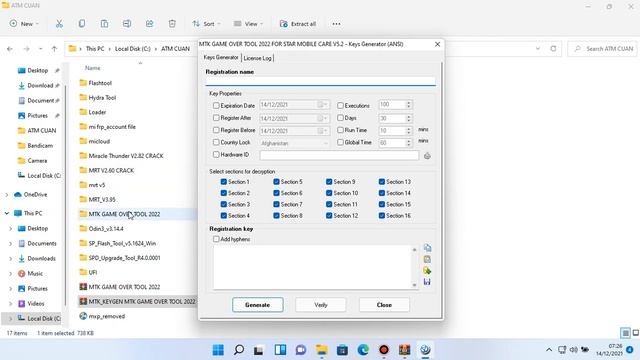This screenshot has width=640, height=360.
Task: Click the Back arrow in Explorer
Action: (10, 49)
